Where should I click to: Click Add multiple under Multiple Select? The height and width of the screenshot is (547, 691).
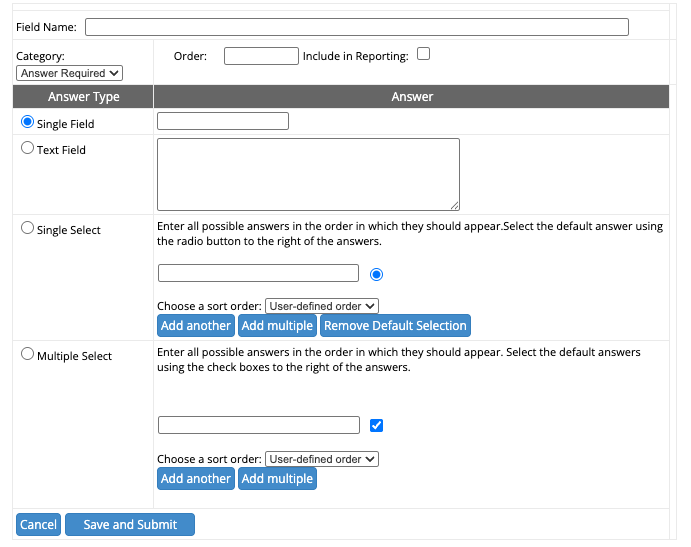pos(277,479)
